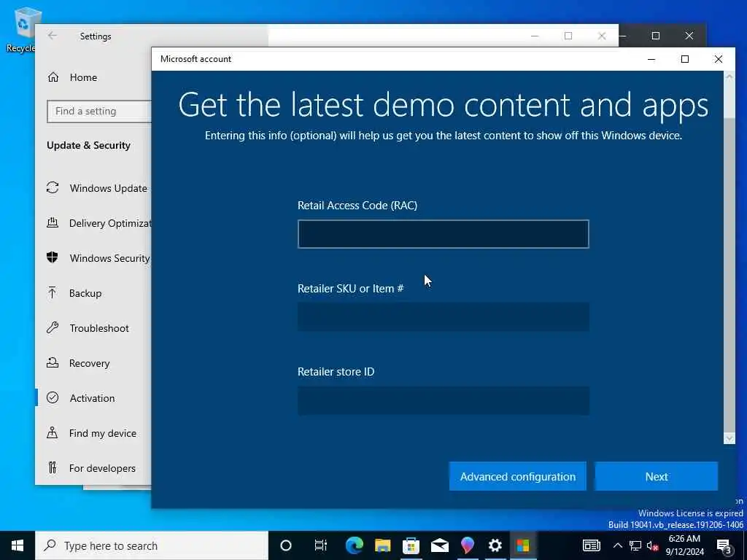Image resolution: width=747 pixels, height=560 pixels.
Task: Open the notification center icon
Action: point(724,546)
